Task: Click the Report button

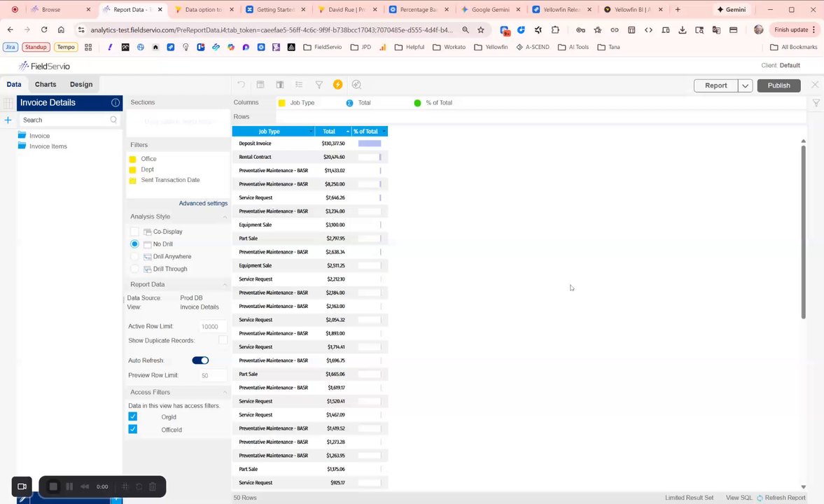Action: coord(715,85)
